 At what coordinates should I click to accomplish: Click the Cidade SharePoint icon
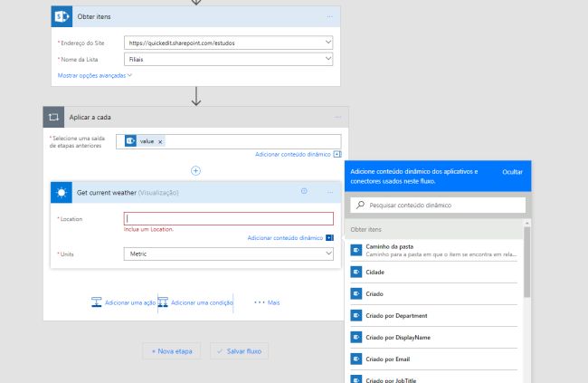356,272
